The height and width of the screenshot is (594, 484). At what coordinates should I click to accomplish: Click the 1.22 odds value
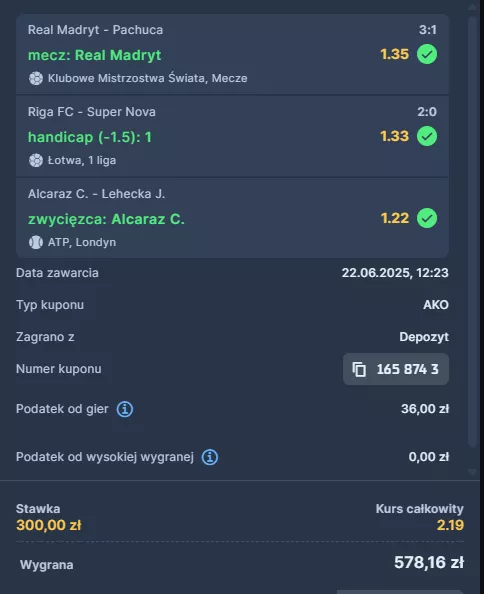pyautogui.click(x=395, y=218)
